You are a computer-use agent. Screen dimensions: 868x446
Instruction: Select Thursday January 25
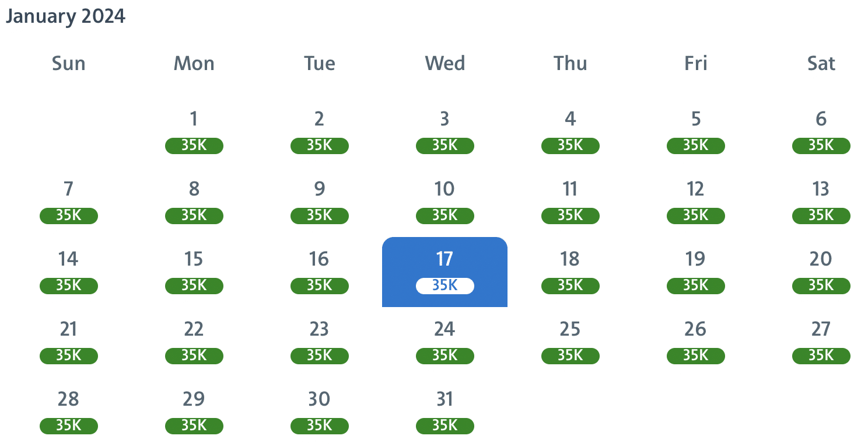pyautogui.click(x=570, y=330)
